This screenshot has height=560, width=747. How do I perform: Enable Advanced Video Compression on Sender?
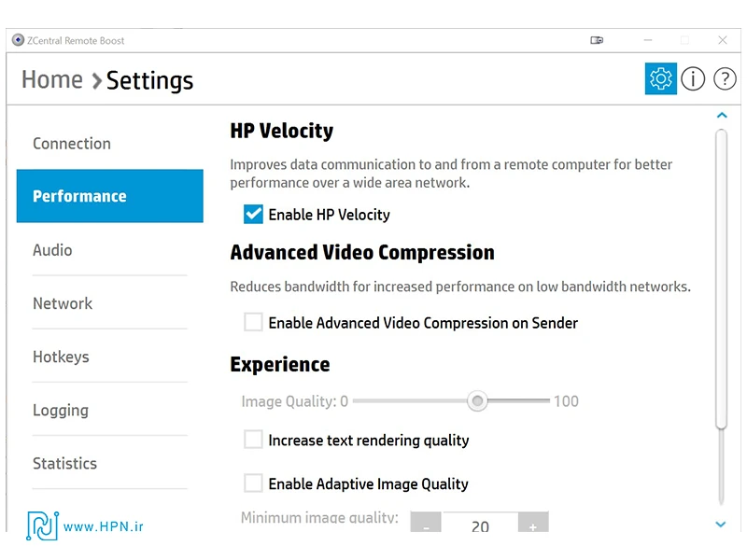tap(253, 323)
